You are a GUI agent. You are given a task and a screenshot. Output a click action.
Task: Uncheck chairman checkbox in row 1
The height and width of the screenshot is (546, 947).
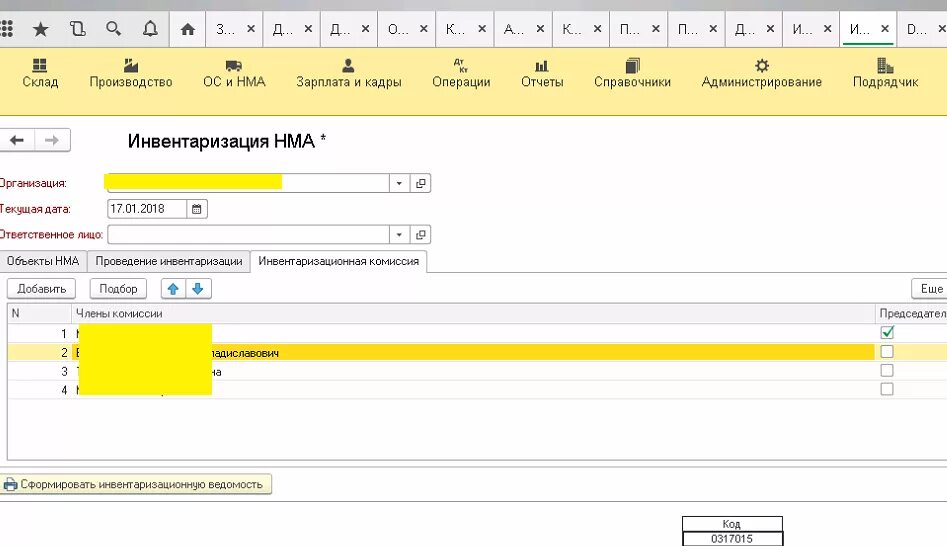click(887, 332)
